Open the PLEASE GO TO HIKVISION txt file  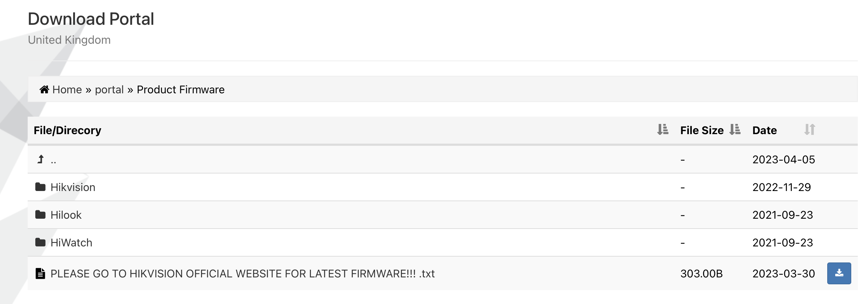tap(242, 274)
